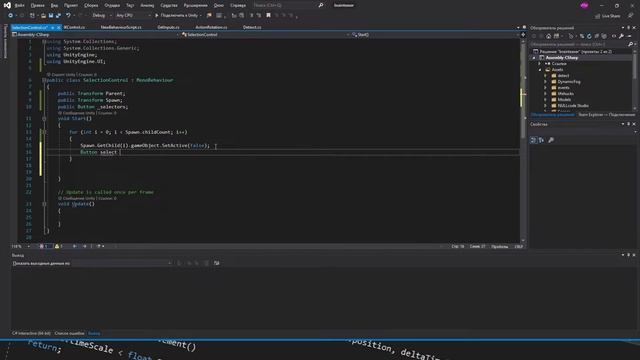Image resolution: width=640 pixels, height=360 pixels.
Task: Click the Solution Explorer search magnifier icon
Action: pyautogui.click(x=630, y=44)
